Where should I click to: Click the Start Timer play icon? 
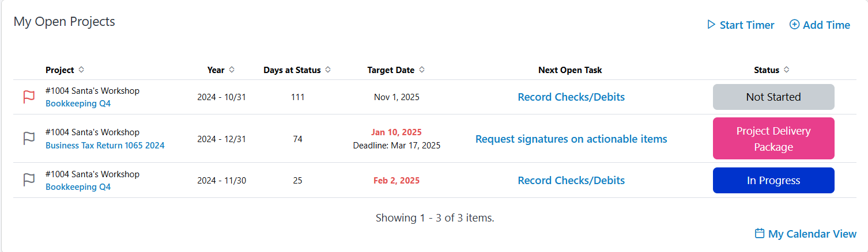[711, 25]
